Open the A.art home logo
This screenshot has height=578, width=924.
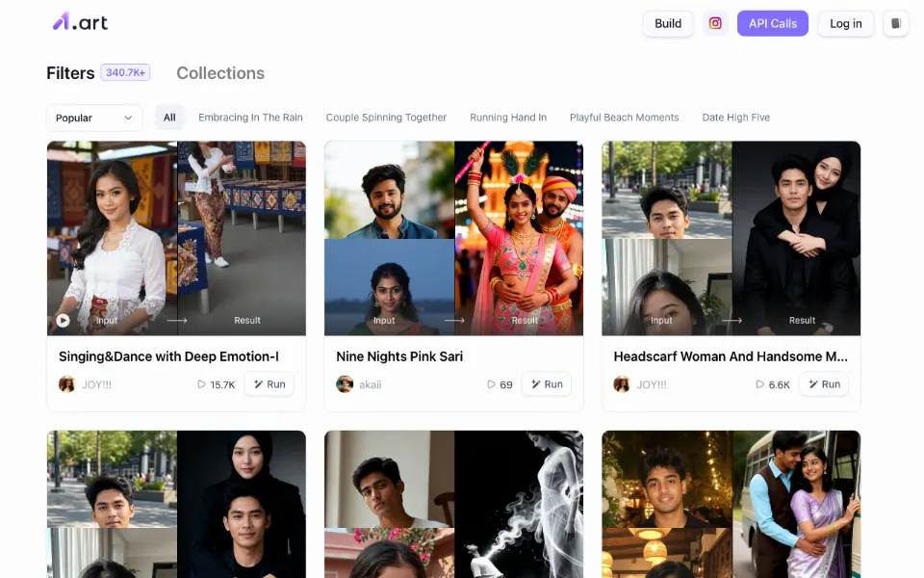(80, 22)
